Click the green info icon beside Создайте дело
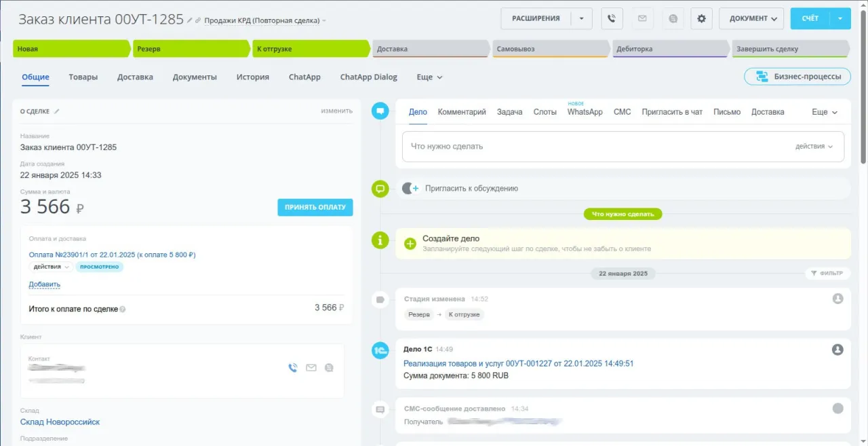868x446 pixels. (x=380, y=240)
